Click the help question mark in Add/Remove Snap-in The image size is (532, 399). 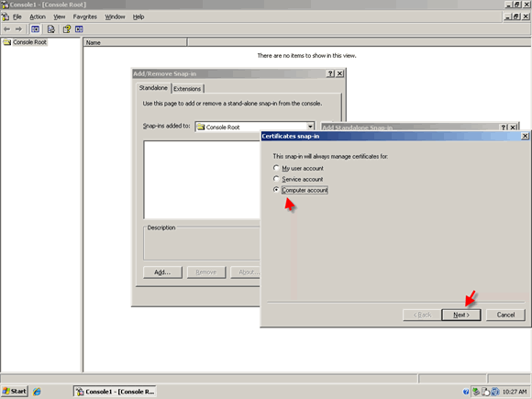(330, 73)
